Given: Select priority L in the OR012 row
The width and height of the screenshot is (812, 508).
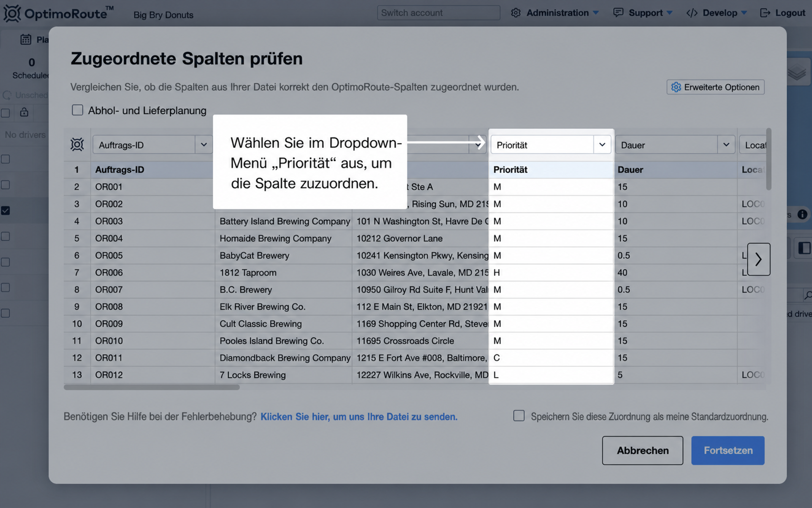Looking at the screenshot, I should click(551, 375).
